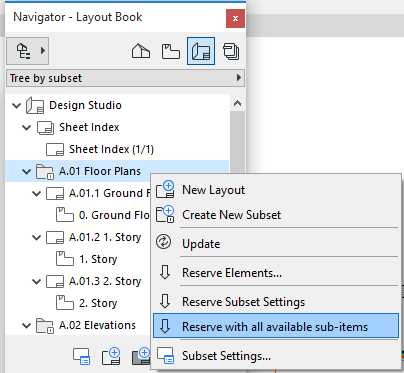The image size is (404, 373).
Task: Collapse the A.02 Elevations subset
Action: [x=26, y=326]
